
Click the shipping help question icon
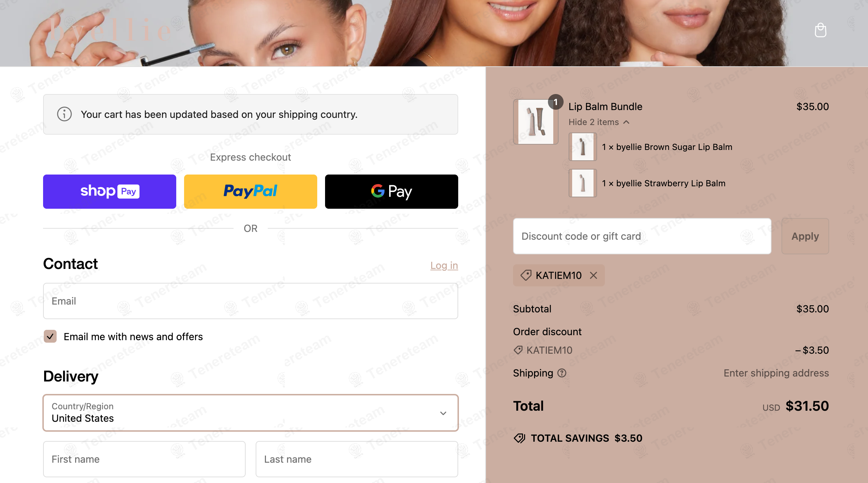(562, 373)
